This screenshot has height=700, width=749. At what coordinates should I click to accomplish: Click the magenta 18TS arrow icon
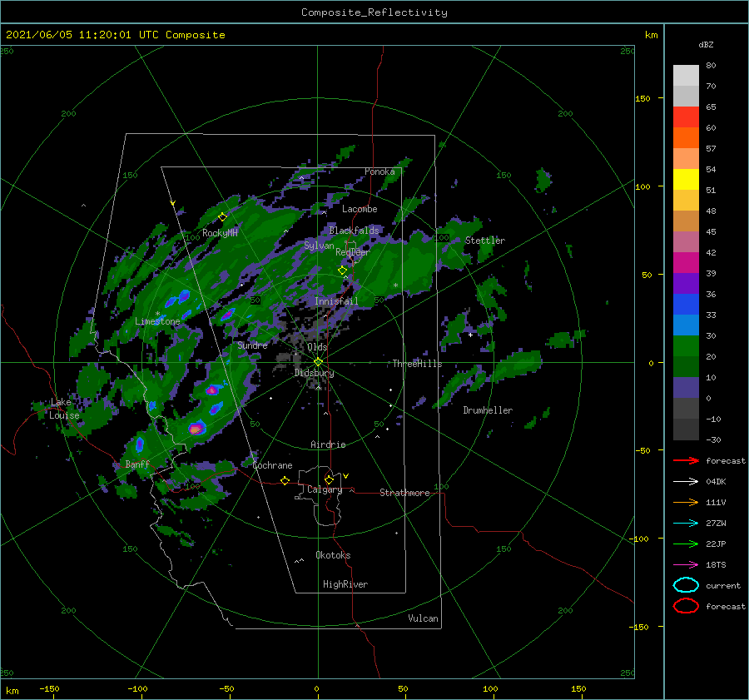[x=686, y=565]
